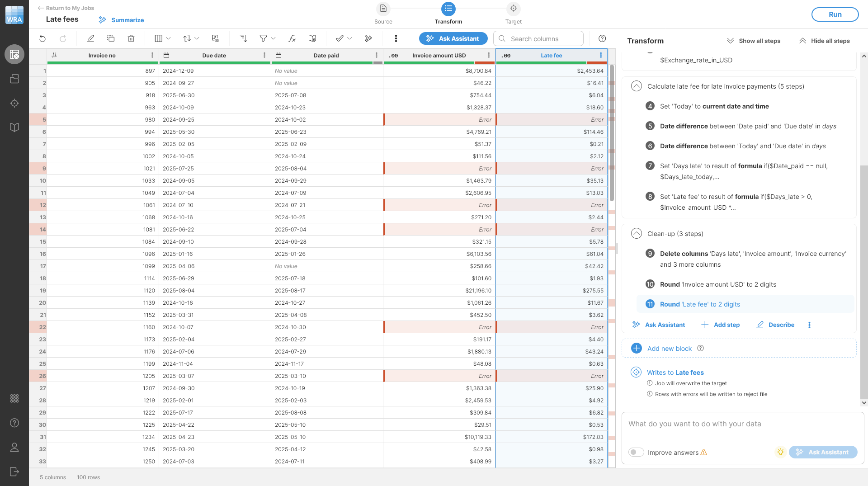Image resolution: width=868 pixels, height=486 pixels.
Task: Show all steps in Transform panel
Action: coord(754,41)
